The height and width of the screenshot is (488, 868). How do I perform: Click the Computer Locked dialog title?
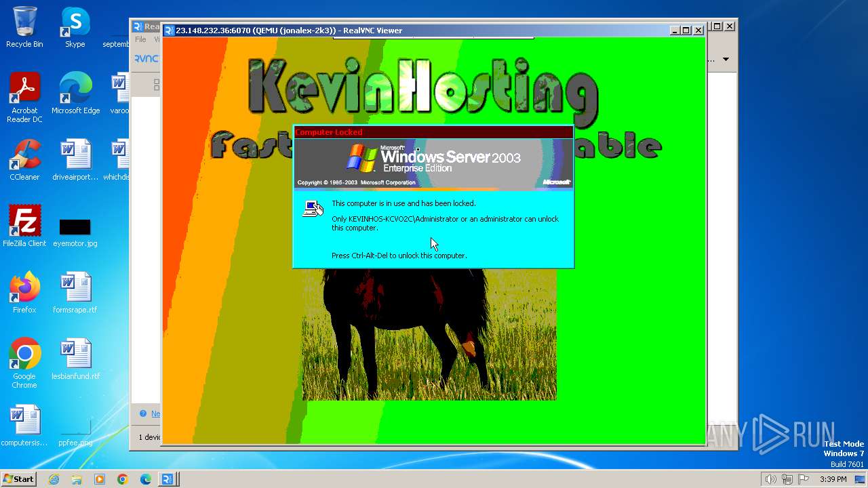[x=329, y=132]
